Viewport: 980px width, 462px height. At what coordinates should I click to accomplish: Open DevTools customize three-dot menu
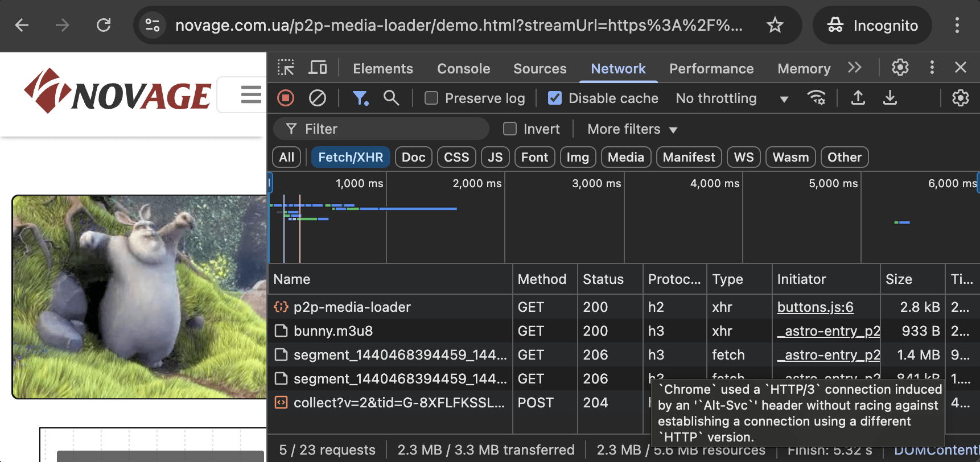[x=932, y=68]
